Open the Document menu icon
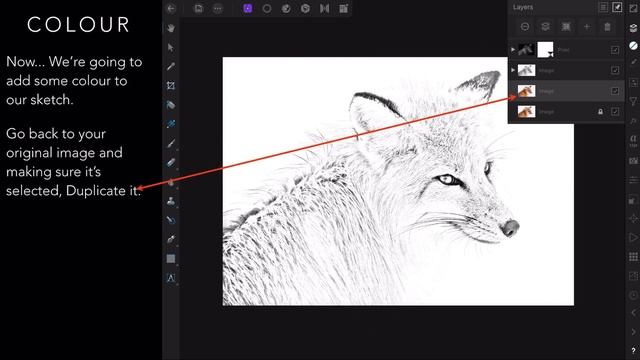Screen dimensions: 640x360 pyautogui.click(x=199, y=9)
